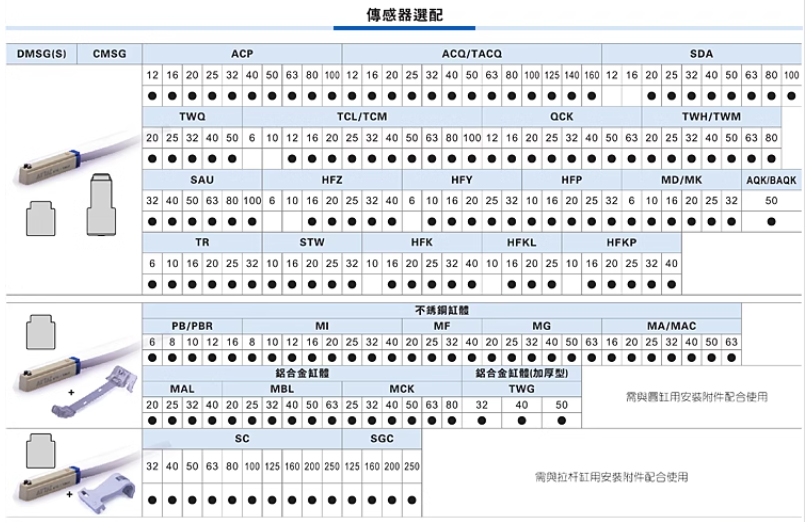Select the HFY series header
This screenshot has height=522, width=806.
point(462,180)
